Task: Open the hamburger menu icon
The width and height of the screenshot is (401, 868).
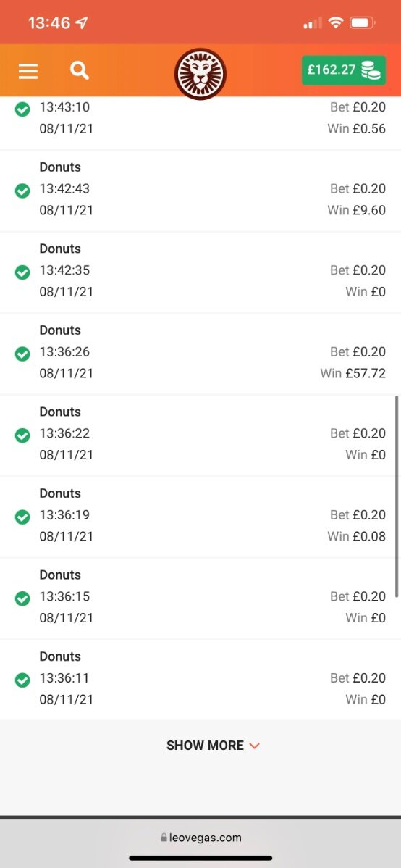Action: click(28, 71)
